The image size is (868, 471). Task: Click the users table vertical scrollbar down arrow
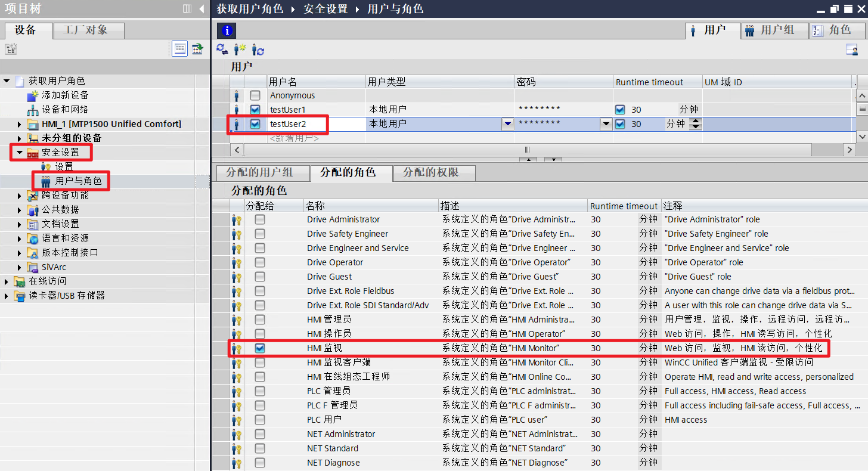click(861, 137)
